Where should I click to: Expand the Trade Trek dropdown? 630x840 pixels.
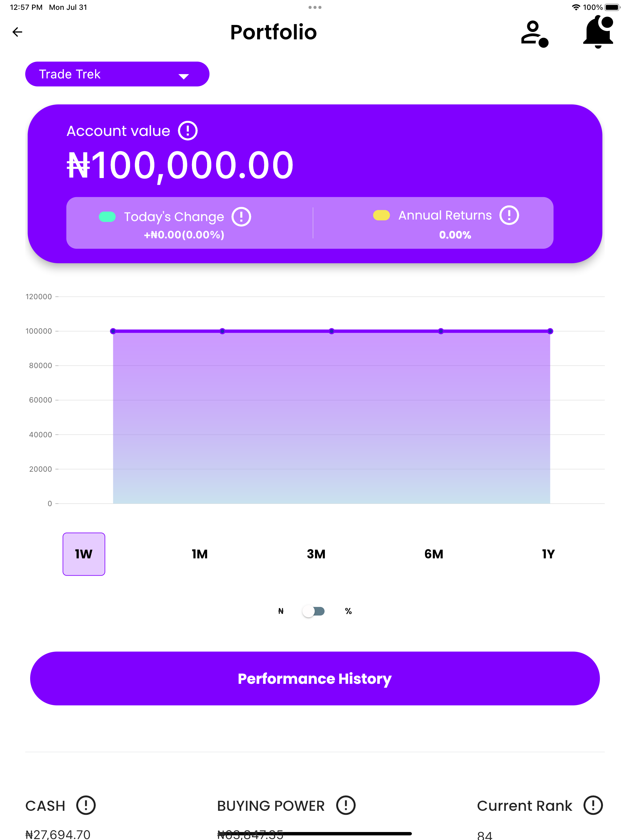click(117, 74)
